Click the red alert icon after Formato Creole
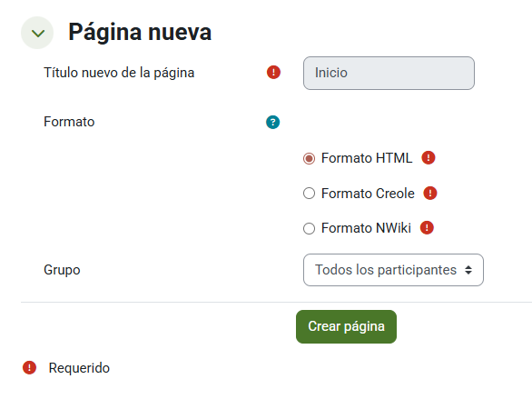532x399 pixels. pyautogui.click(x=430, y=194)
